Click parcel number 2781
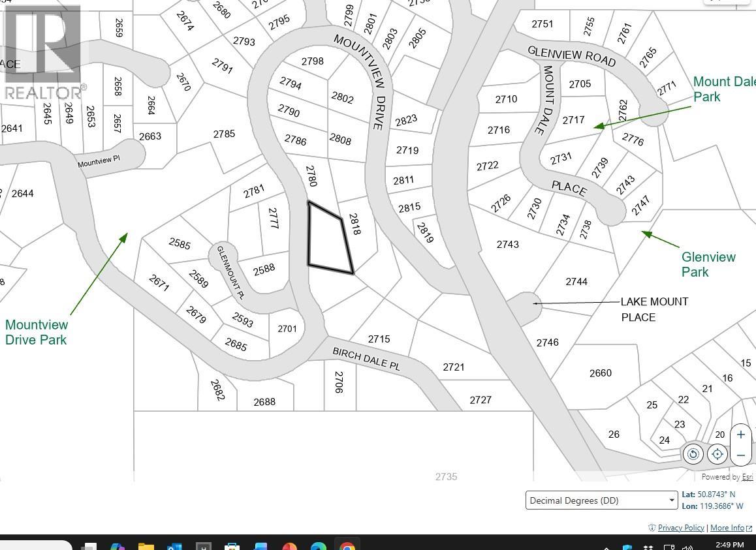This screenshot has width=756, height=550. click(x=254, y=191)
